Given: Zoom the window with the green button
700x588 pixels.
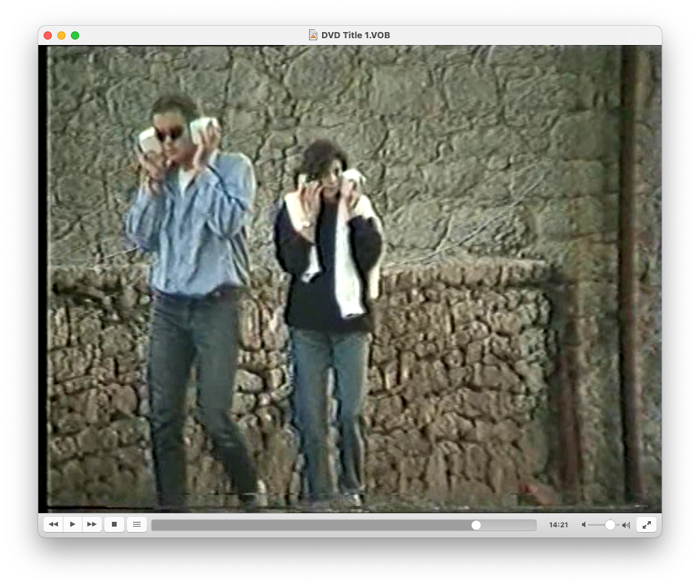Looking at the screenshot, I should pos(75,35).
